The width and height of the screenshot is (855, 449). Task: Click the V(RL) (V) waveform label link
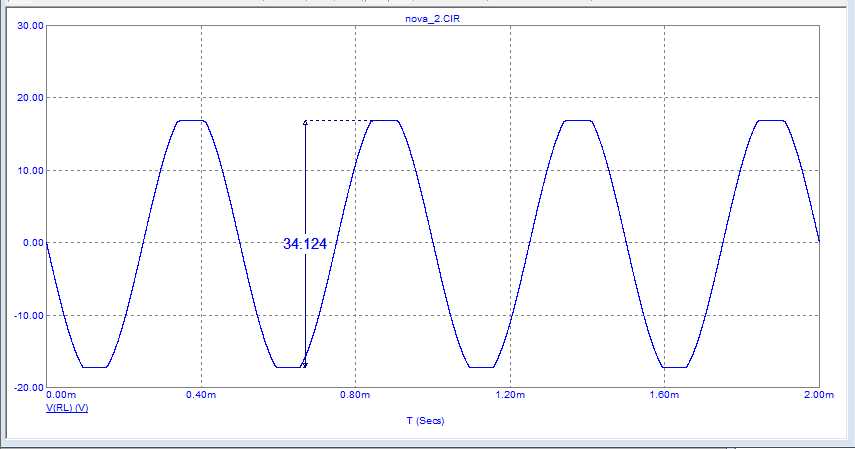click(67, 408)
